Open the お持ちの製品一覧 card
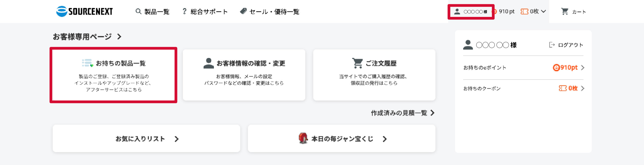Viewport: 644px width, 165px height. click(113, 74)
